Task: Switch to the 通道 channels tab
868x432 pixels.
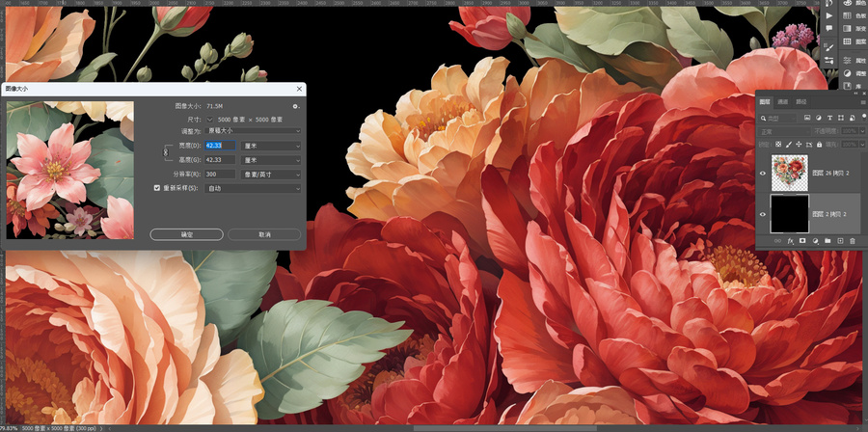Action: (x=782, y=102)
